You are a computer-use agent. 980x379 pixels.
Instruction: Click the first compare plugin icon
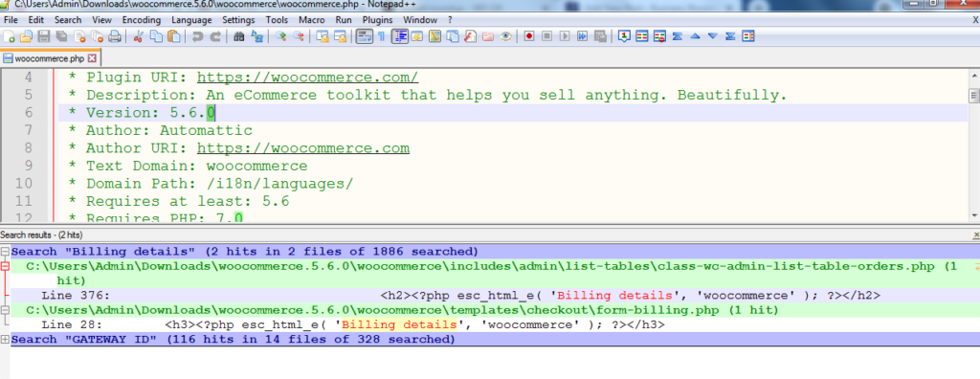click(x=624, y=36)
